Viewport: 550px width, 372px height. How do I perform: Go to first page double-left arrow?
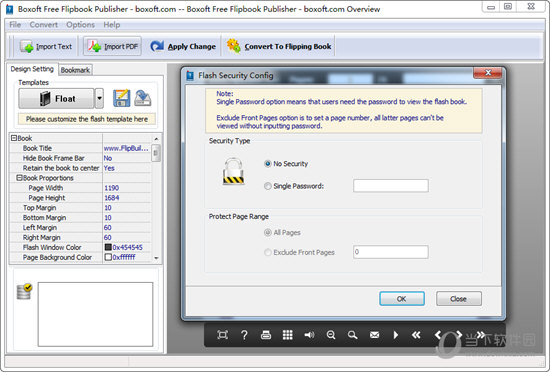click(x=416, y=335)
